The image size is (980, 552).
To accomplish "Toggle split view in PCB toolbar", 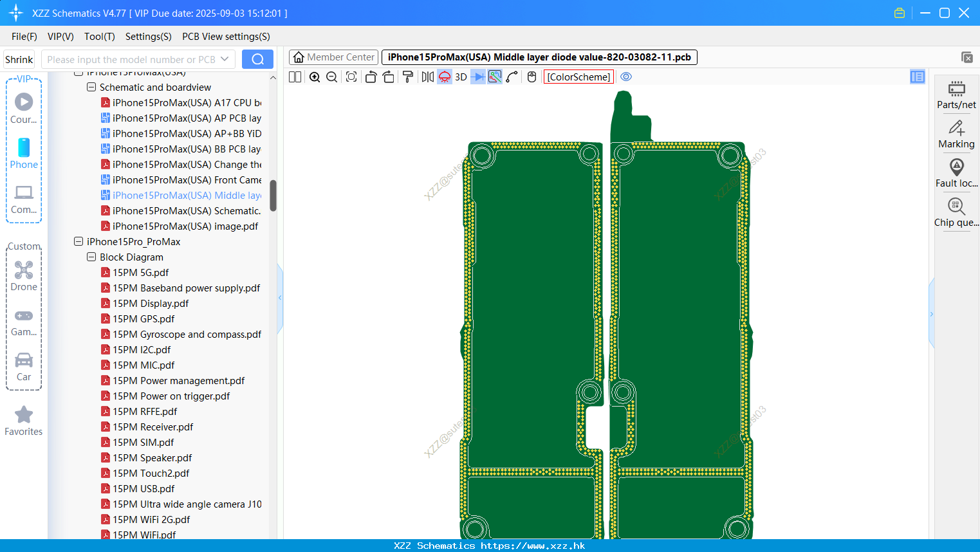I will click(295, 77).
